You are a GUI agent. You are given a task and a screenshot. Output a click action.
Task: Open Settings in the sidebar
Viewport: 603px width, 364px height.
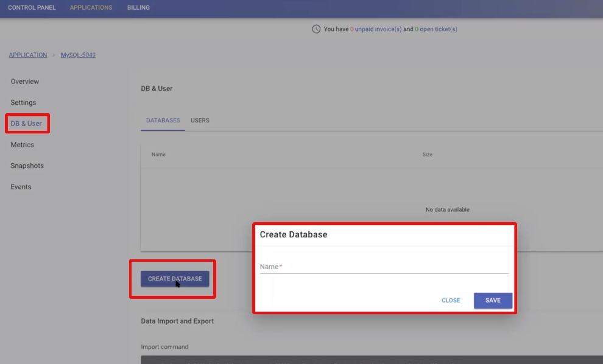click(24, 103)
